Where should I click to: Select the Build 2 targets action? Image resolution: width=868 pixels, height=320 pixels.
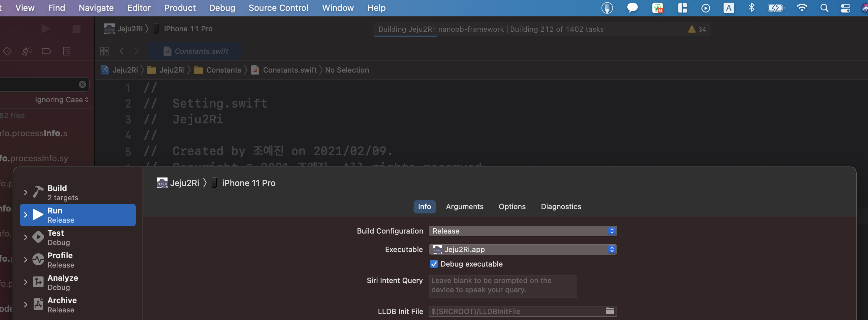click(78, 193)
